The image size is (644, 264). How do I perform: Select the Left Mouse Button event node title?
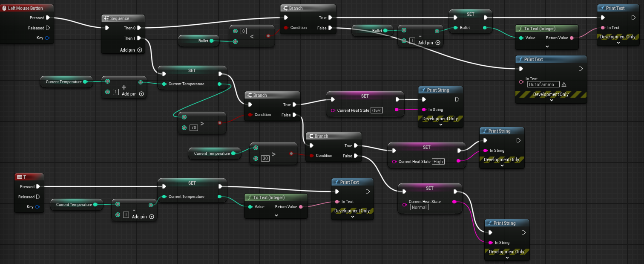[x=26, y=8]
